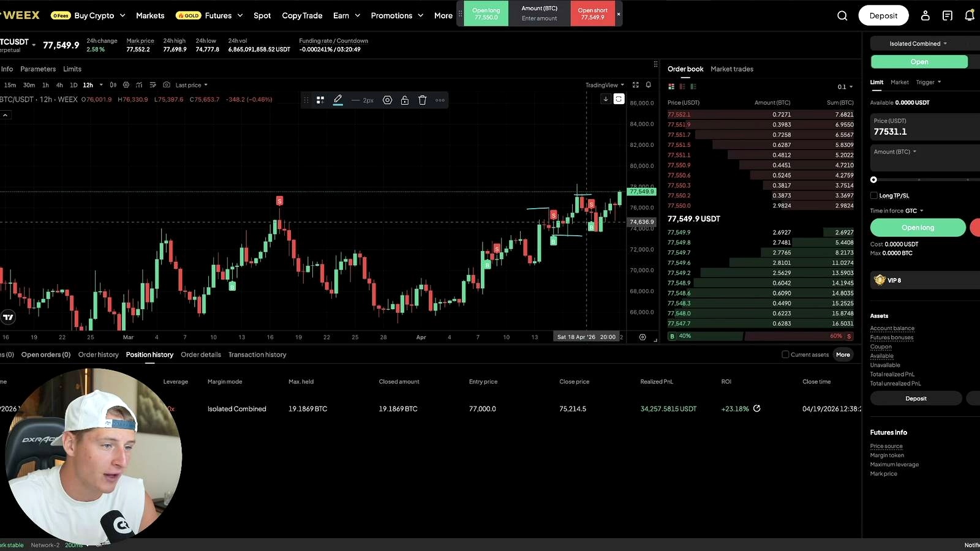Select the pencil line color tool
Viewport: 980px width, 551px height.
click(x=337, y=100)
